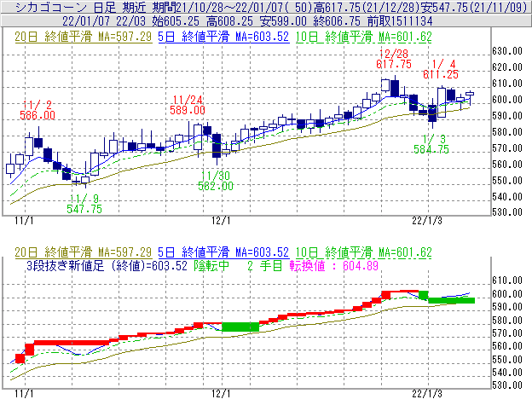Click the rightmost green block in lower chart
The image size is (532, 405).
451,300
